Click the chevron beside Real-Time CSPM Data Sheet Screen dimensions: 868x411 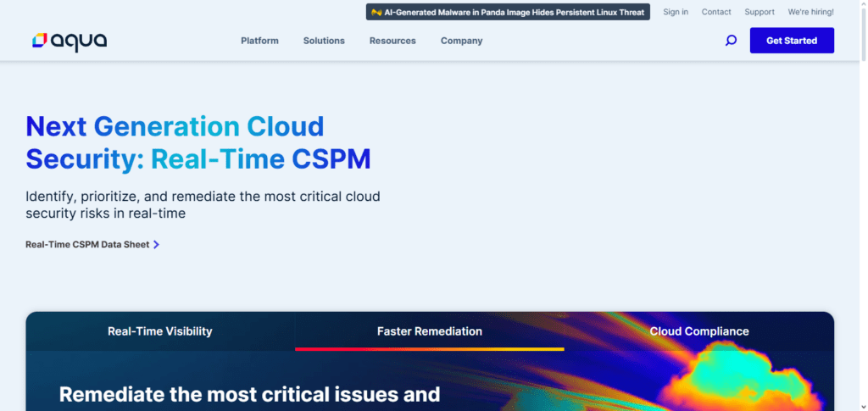coord(156,245)
